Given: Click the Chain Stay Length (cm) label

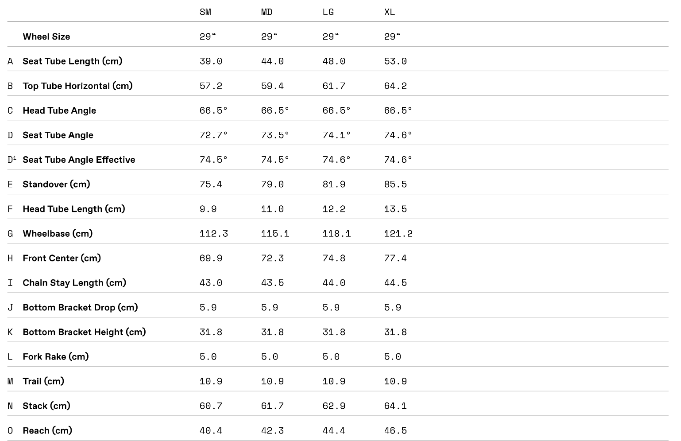Looking at the screenshot, I should click(x=75, y=283).
